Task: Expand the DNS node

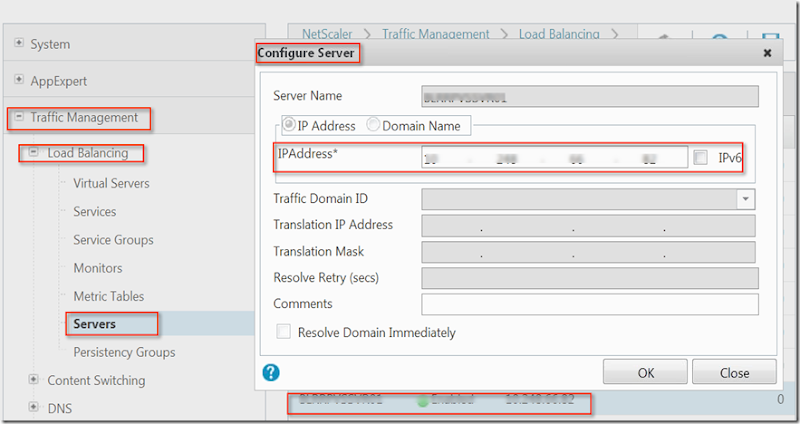Action: click(33, 407)
